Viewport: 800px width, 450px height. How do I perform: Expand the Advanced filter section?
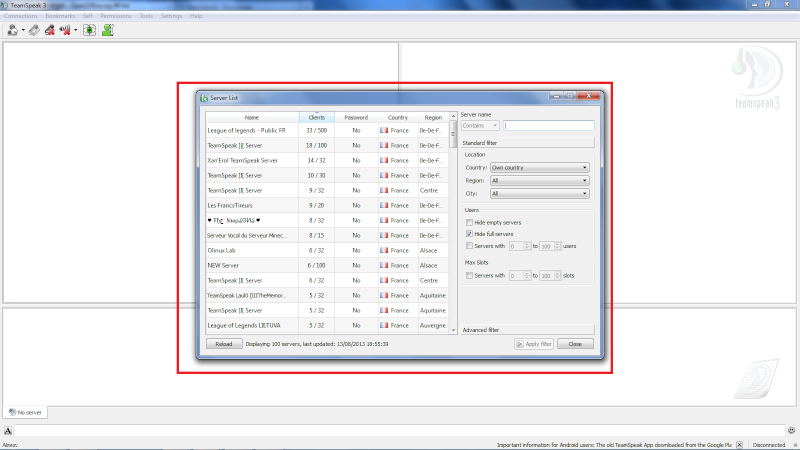pos(528,330)
